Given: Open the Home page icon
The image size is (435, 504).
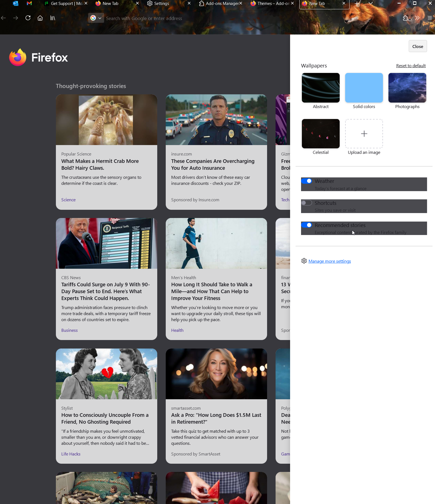Looking at the screenshot, I should coord(40,18).
